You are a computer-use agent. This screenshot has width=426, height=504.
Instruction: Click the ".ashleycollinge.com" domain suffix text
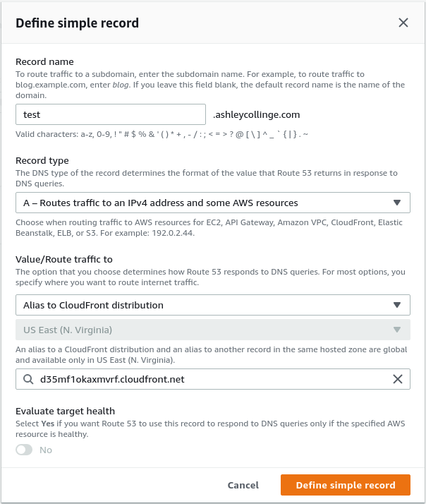point(257,114)
